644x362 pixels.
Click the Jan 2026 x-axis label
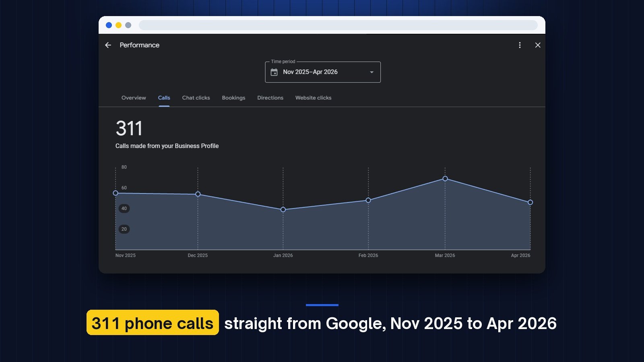[283, 255]
